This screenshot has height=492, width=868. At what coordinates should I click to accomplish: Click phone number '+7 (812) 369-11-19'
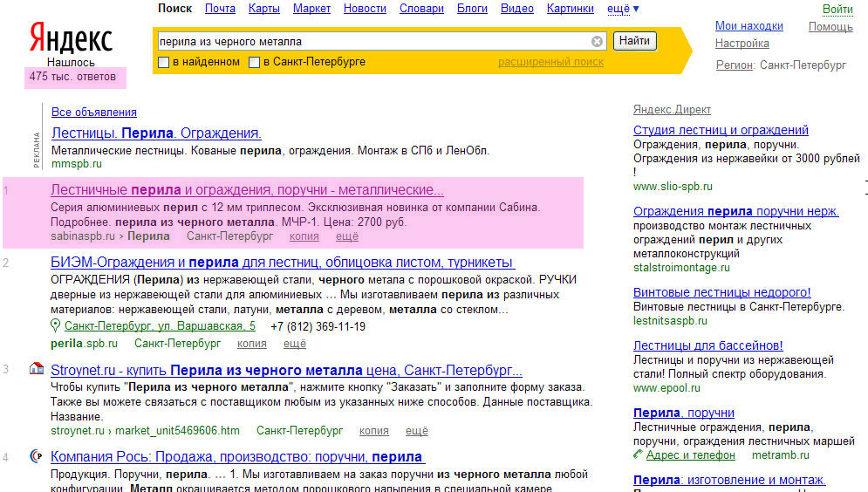[x=318, y=326]
